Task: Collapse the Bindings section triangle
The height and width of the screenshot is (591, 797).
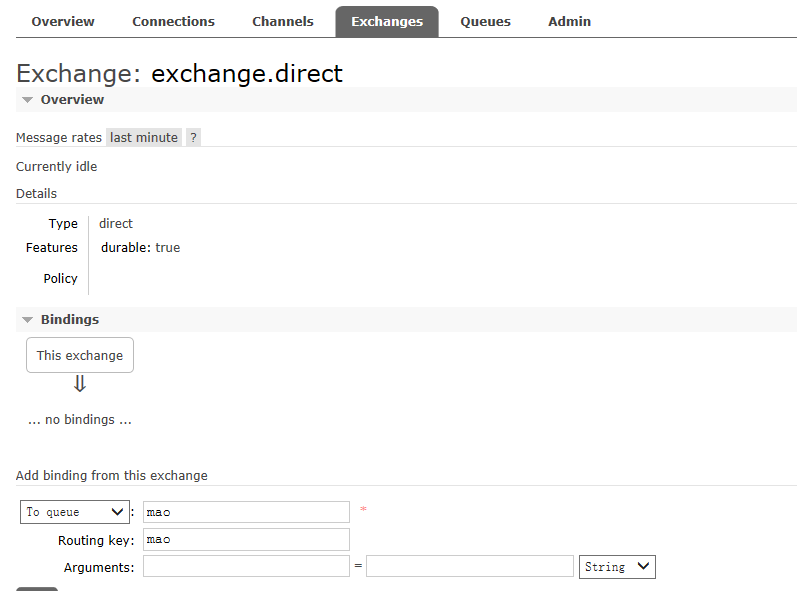Action: coord(28,320)
